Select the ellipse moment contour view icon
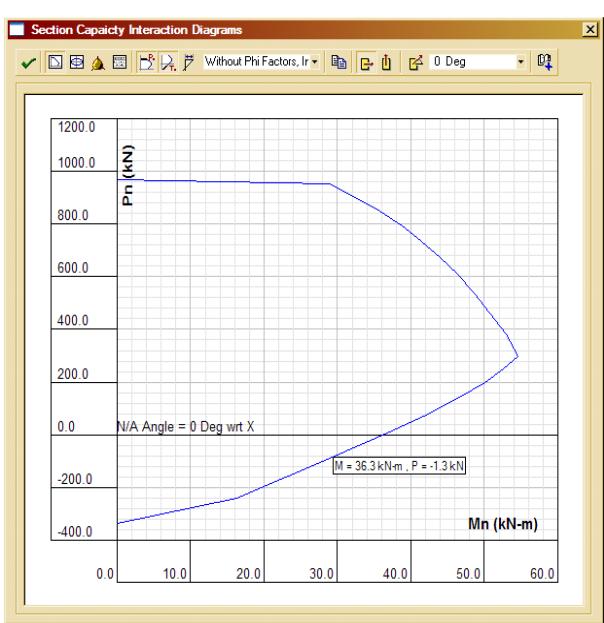The width and height of the screenshot is (604, 623). (x=77, y=62)
